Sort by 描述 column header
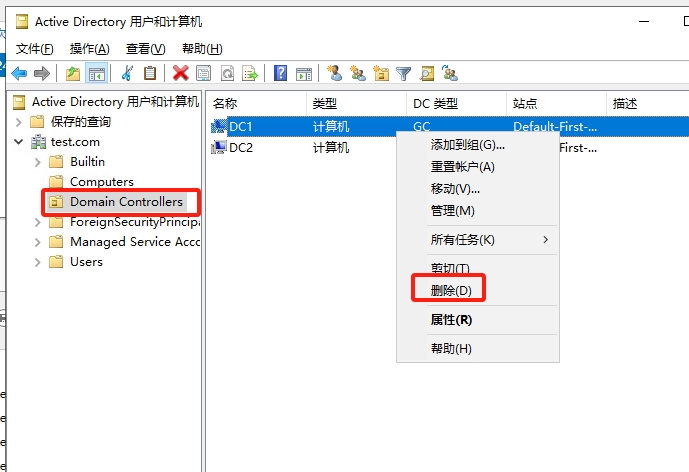Screen dimensions: 689x472 click(x=648, y=104)
